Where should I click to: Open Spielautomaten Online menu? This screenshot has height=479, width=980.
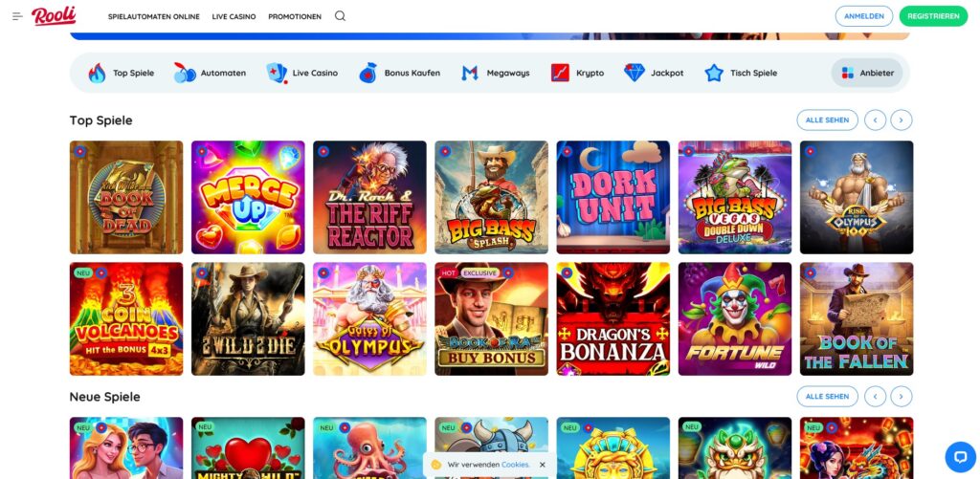(154, 17)
